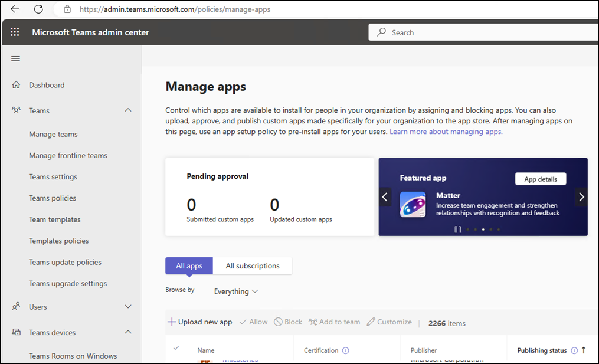The image size is (599, 364).
Task: Switch to the All subscriptions tab
Action: pyautogui.click(x=253, y=266)
